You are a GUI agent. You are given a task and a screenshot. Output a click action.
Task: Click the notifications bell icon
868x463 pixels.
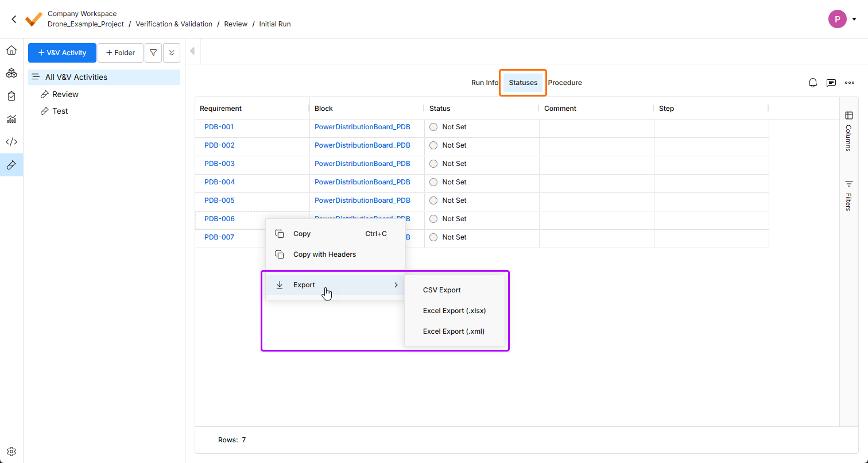click(813, 83)
